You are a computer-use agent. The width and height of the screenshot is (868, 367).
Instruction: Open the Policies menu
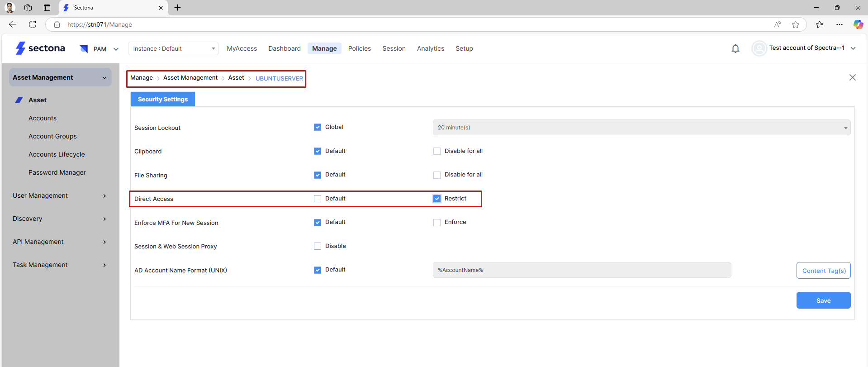[x=360, y=48]
